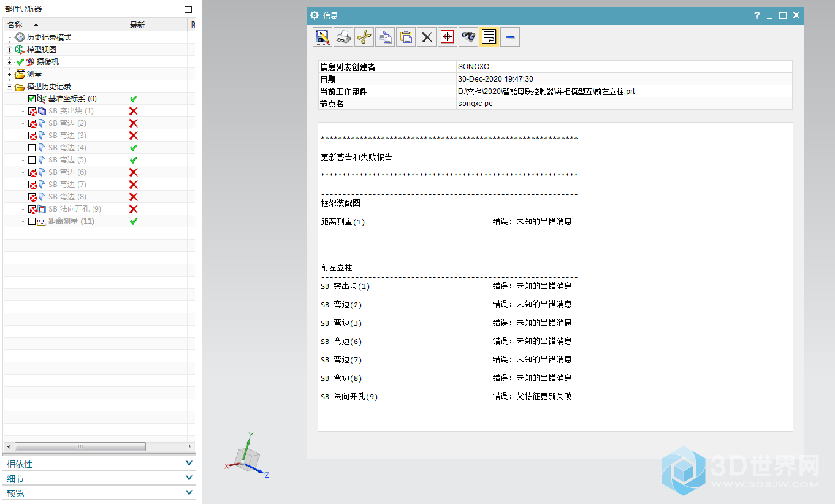
Task: Click the clock icon of 历史记录模式
Action: [20, 37]
